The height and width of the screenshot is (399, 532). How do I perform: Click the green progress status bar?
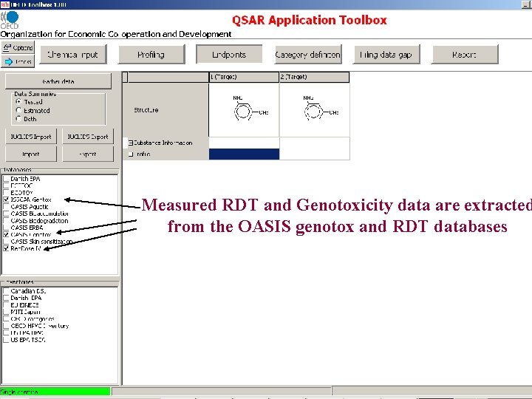point(55,392)
